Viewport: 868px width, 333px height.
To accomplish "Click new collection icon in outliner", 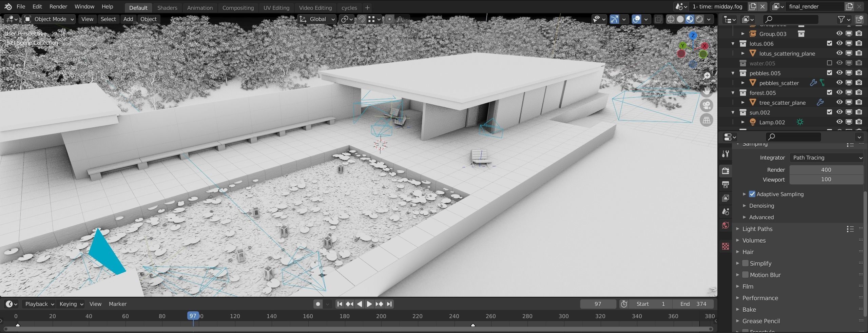I will [x=860, y=19].
